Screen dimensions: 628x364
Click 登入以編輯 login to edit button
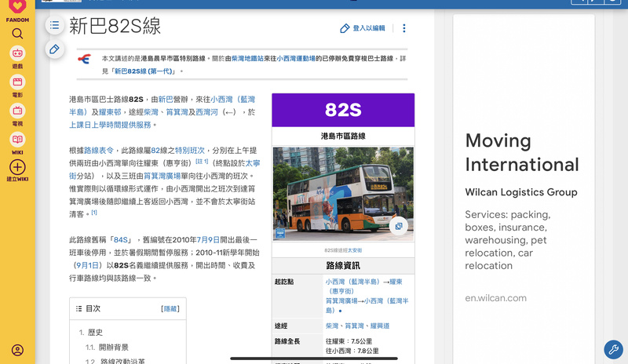point(363,28)
